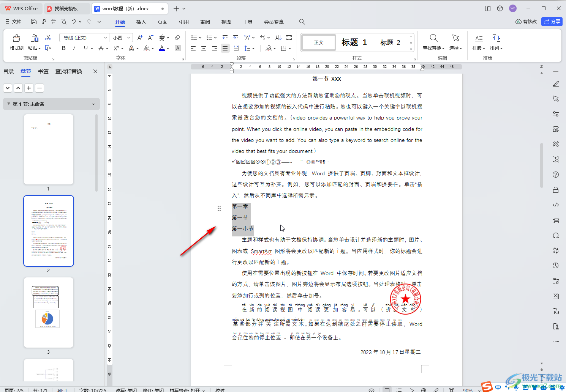The image size is (566, 392).
Task: Close the navigation pane with X
Action: click(x=95, y=71)
